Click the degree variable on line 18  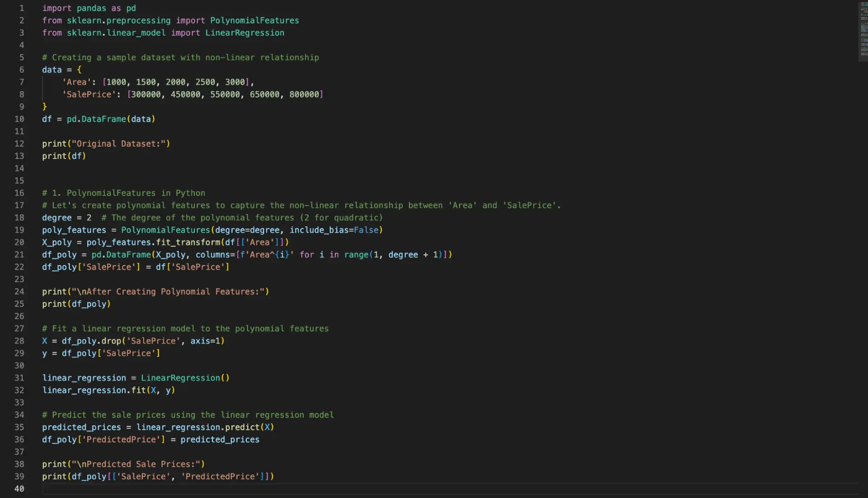point(56,218)
